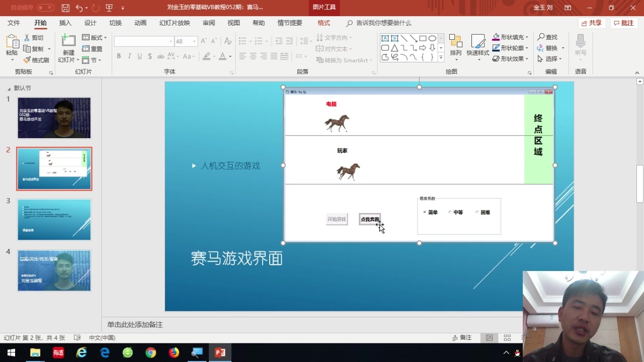Viewport: 644px width, 362px height.
Task: Click the Copy (复制) button
Action: pyautogui.click(x=34, y=49)
